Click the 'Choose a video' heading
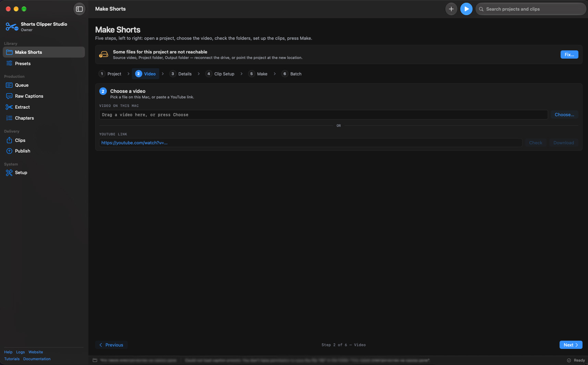Viewport: 588px width, 365px height. pos(128,91)
